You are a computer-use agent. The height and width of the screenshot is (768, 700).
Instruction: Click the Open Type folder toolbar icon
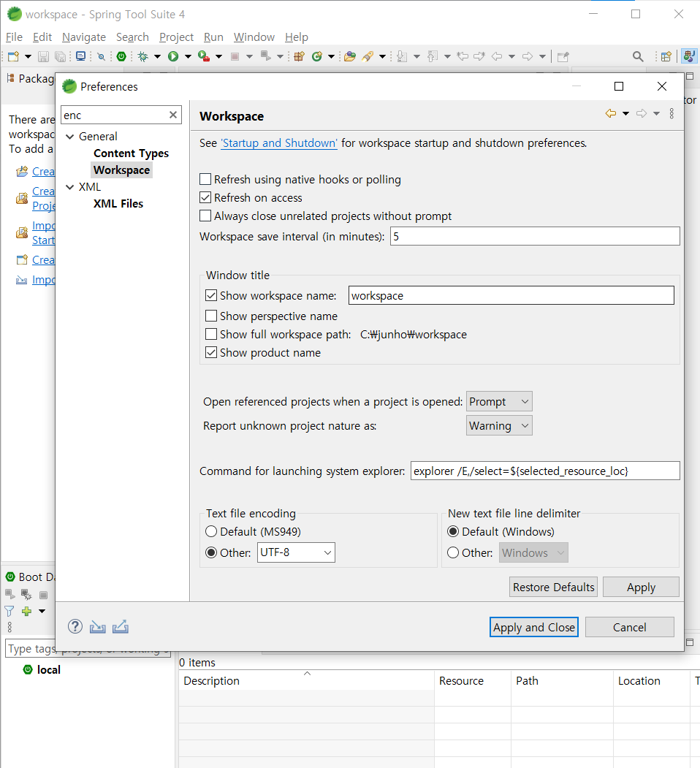(x=350, y=57)
